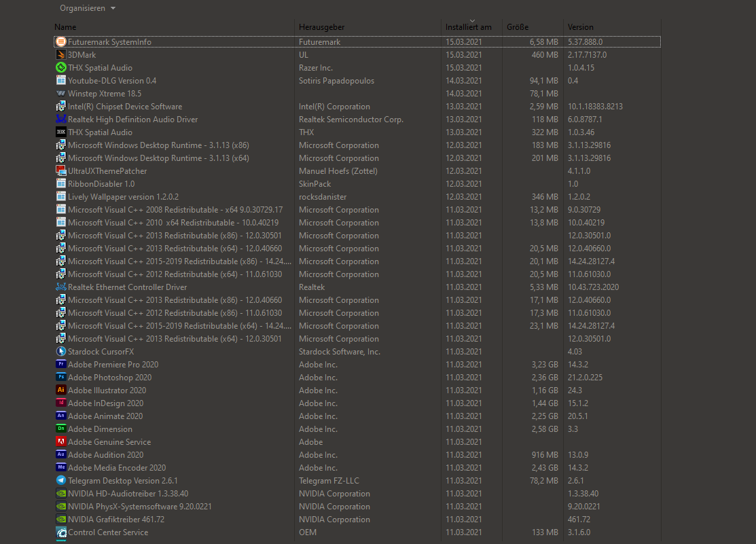Click version 21.2.0.225 of Photoshop
Viewport: 756px width, 544px height.
585,378
